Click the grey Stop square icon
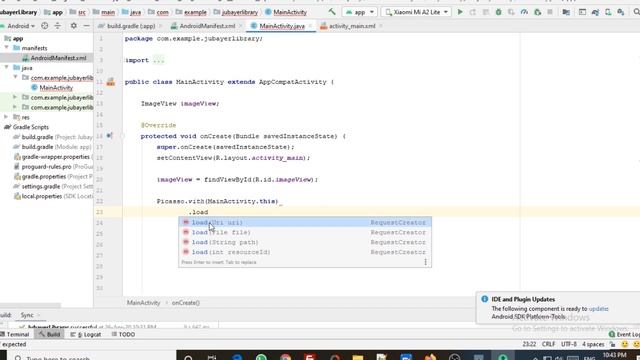640x360 pixels. tap(550, 12)
